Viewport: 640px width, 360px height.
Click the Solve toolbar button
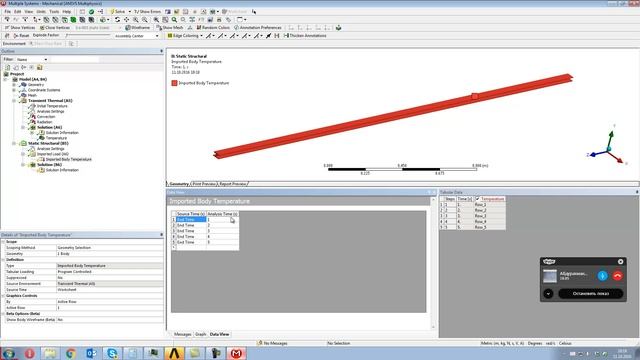[118, 11]
